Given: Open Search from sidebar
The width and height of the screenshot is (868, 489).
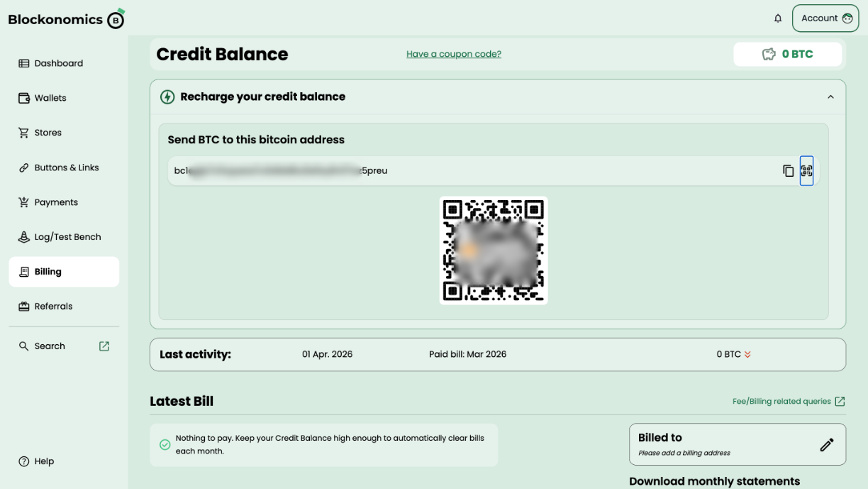Looking at the screenshot, I should 42,346.
